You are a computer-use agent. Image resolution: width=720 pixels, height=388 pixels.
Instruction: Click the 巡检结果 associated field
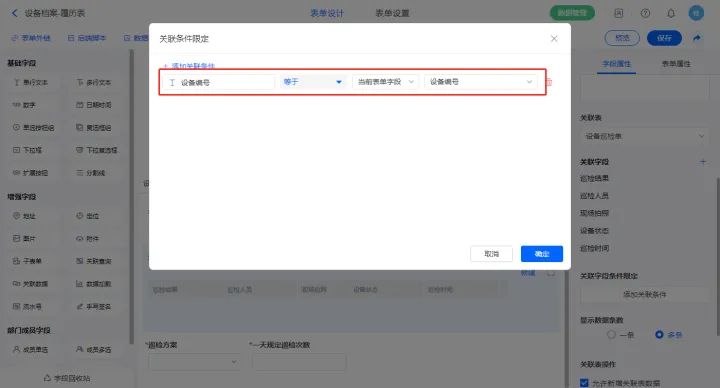point(594,178)
